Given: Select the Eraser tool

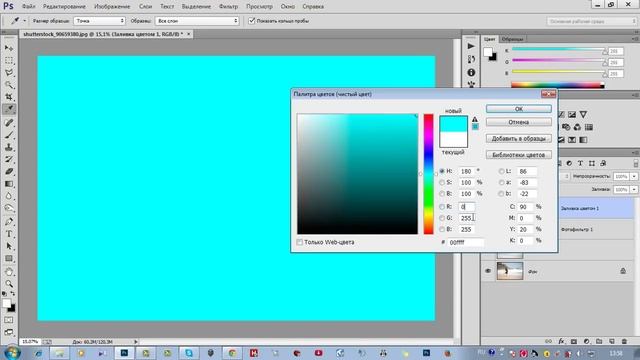Looking at the screenshot, I should point(9,171).
